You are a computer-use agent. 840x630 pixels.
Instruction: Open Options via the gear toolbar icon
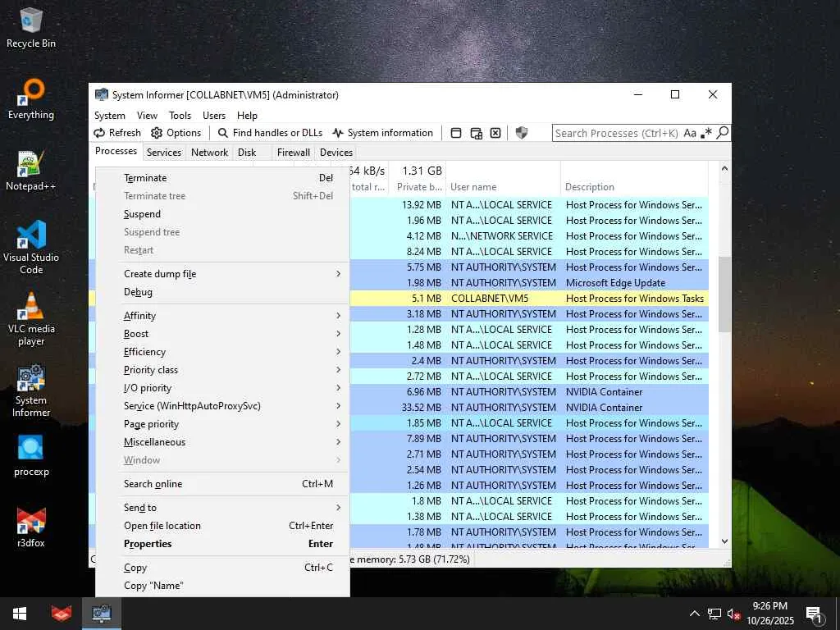176,133
